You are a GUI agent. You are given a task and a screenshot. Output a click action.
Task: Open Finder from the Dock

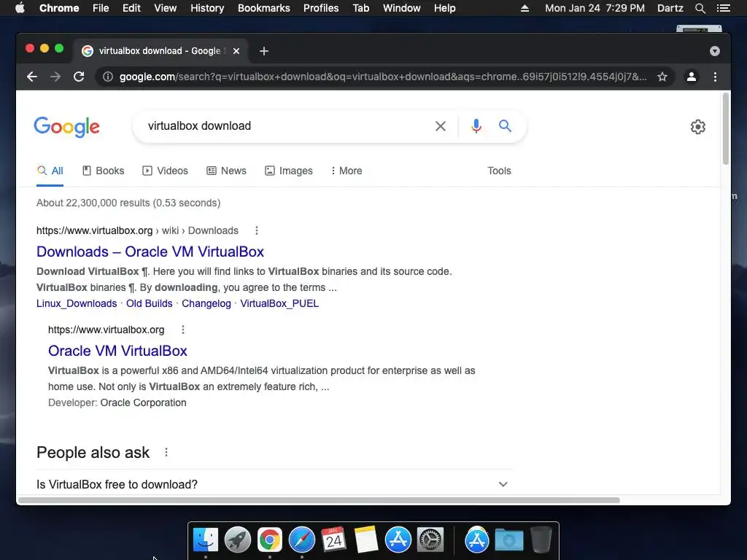click(x=205, y=540)
